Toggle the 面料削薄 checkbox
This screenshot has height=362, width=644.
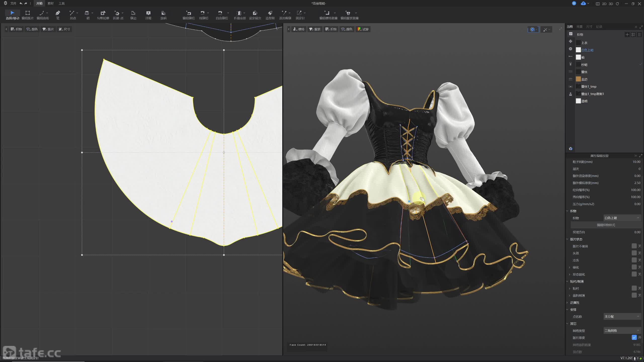point(634,295)
